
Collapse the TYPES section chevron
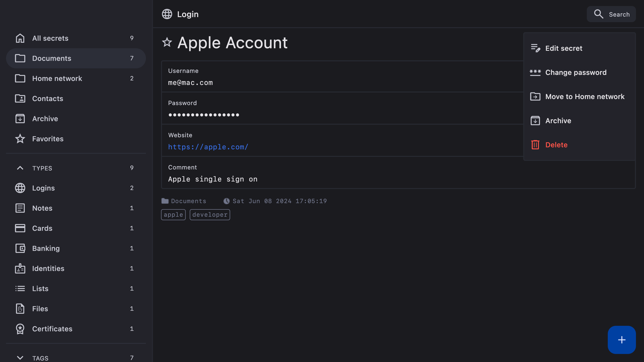(x=20, y=168)
